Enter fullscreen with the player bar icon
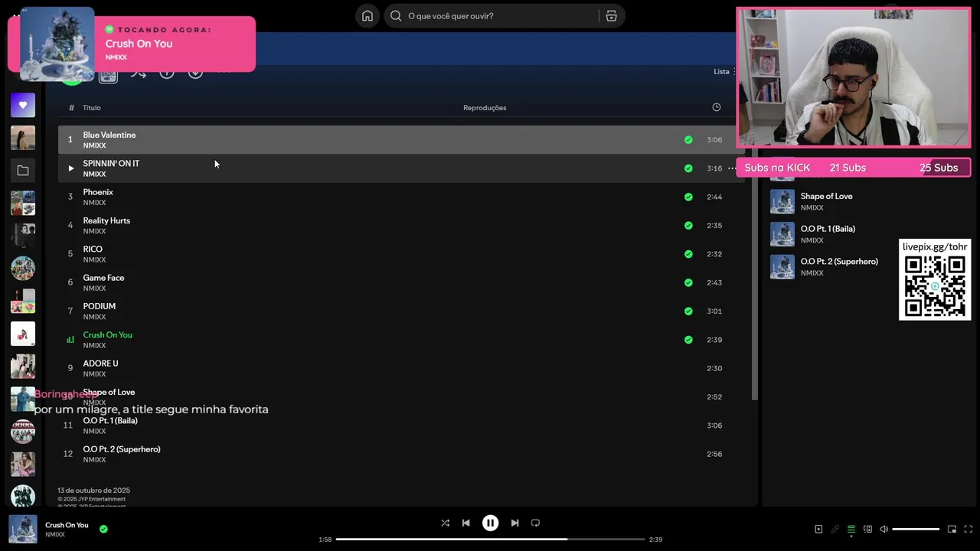Image resolution: width=980 pixels, height=551 pixels. [x=969, y=529]
